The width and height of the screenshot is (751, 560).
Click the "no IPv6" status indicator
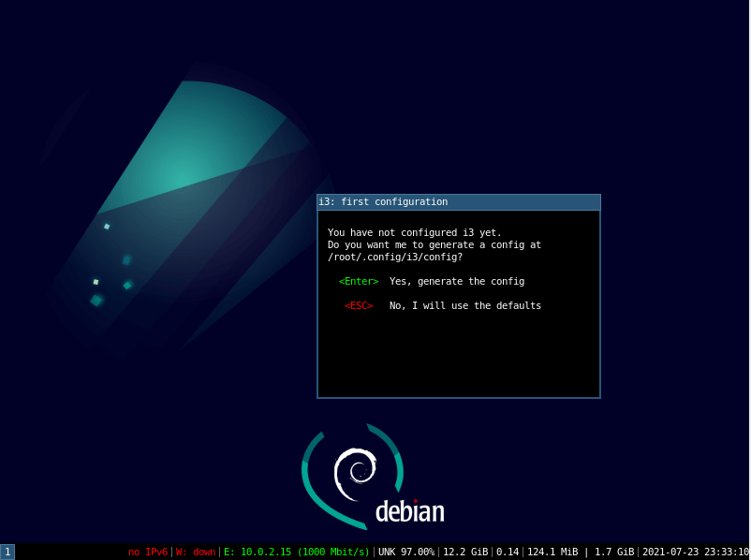coord(148,552)
